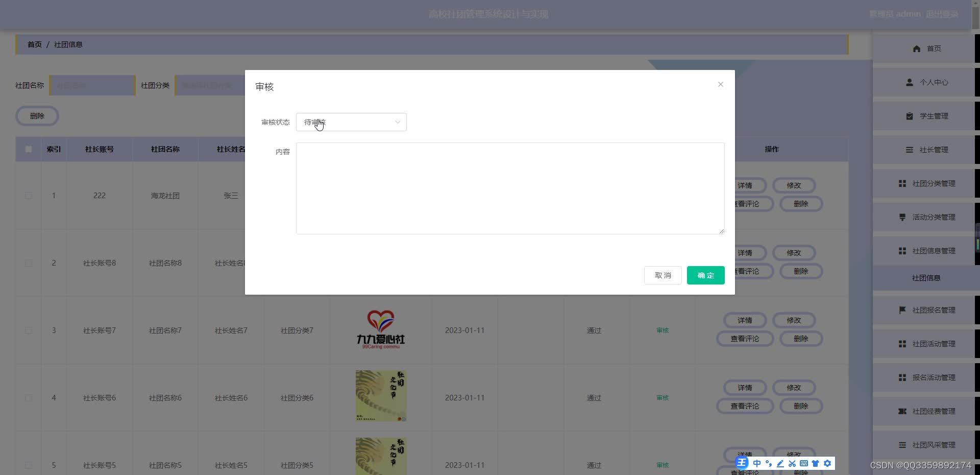
Task: Click the ticket icon for 社团经费管理
Action: click(902, 411)
